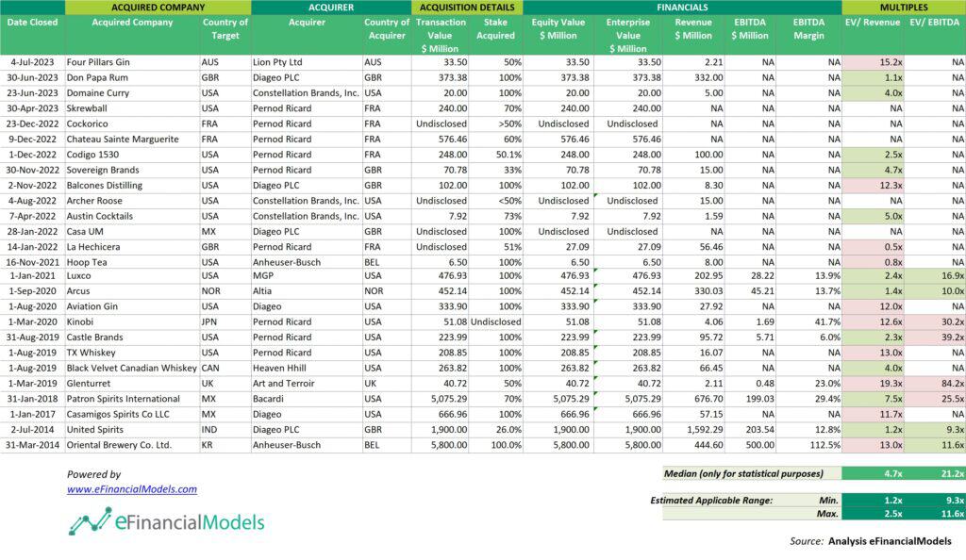Click the MULTIPLES group header
966x560 pixels.
coord(904,8)
